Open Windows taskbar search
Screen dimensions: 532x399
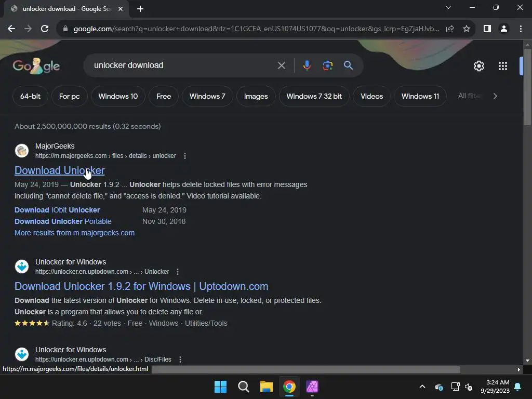pos(244,387)
